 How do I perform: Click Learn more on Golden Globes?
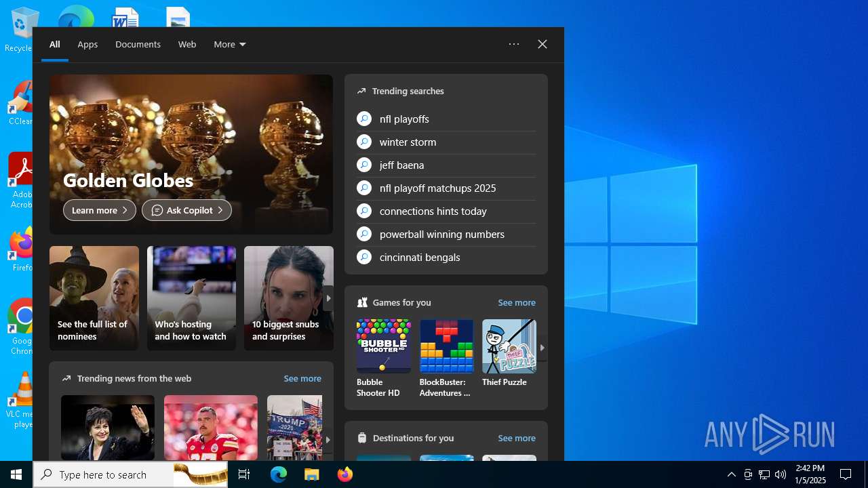pos(100,210)
